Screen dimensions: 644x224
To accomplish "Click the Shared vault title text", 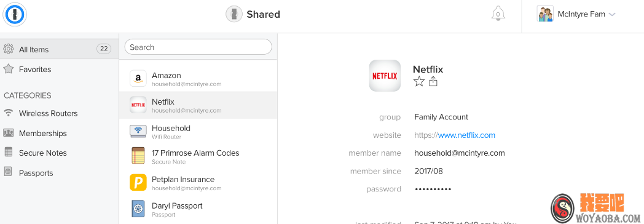I will click(263, 14).
